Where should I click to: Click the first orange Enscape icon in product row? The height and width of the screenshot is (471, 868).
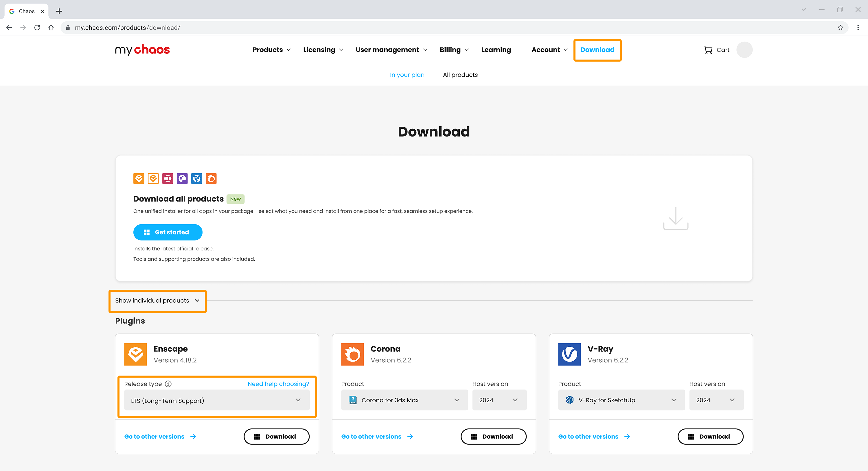[x=139, y=178]
